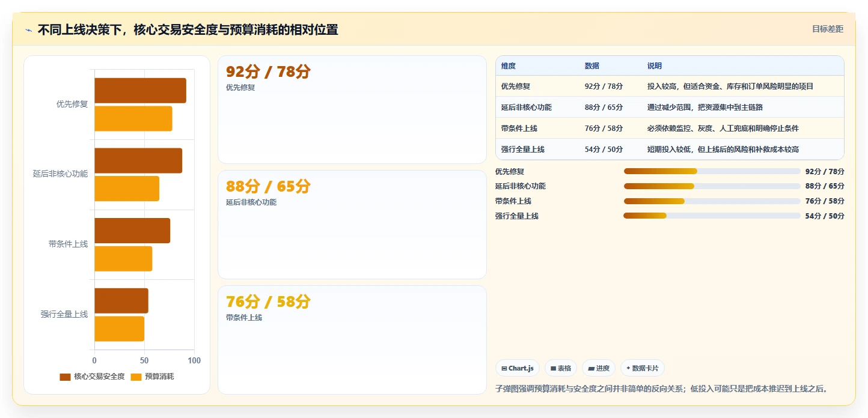Open the 76分 / 58分 data card

pos(352,340)
